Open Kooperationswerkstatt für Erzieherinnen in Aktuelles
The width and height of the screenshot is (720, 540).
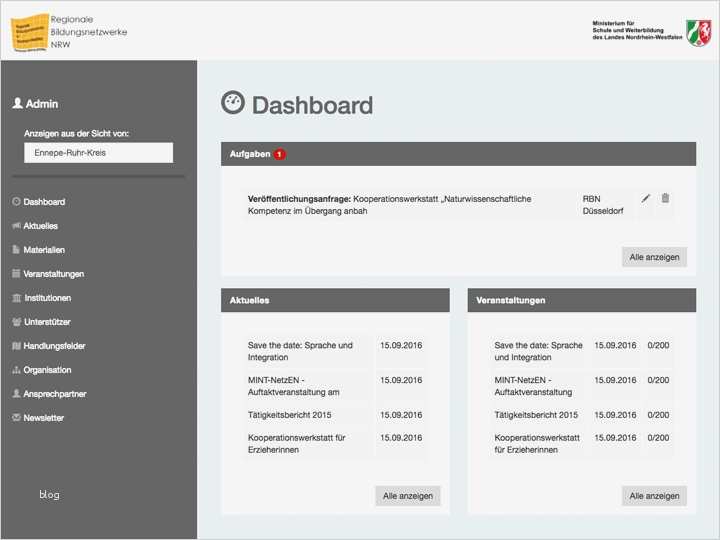tap(297, 444)
